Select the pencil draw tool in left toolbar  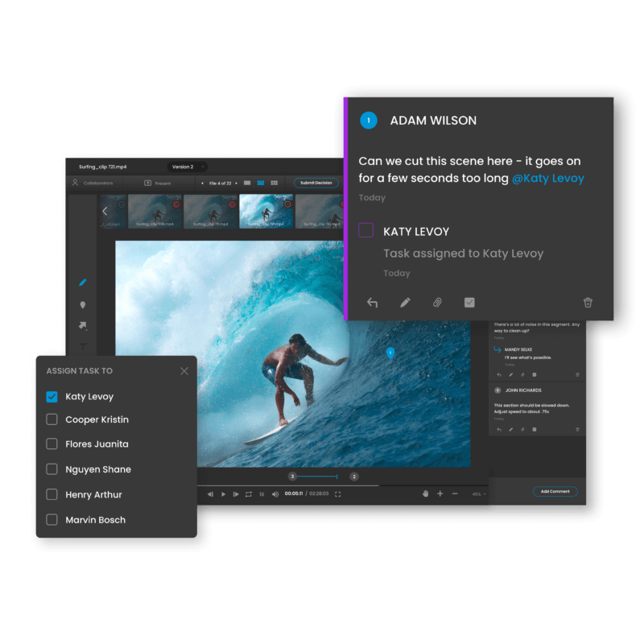(x=82, y=283)
